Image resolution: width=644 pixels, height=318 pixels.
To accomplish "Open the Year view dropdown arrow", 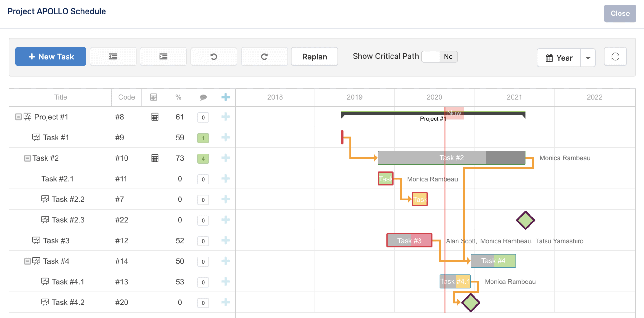I will tap(588, 58).
